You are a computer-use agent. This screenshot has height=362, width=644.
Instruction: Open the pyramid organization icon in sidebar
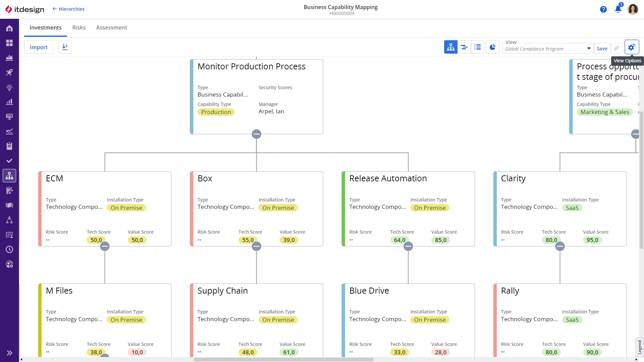click(x=9, y=220)
